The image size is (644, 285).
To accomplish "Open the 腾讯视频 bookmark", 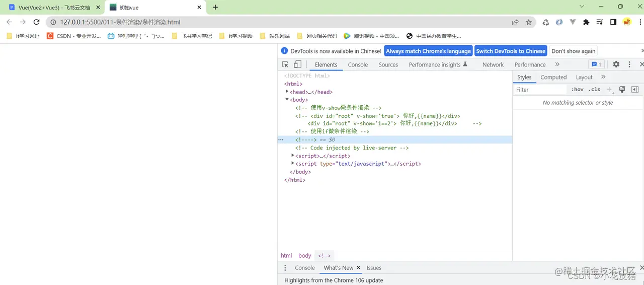I will 371,36.
